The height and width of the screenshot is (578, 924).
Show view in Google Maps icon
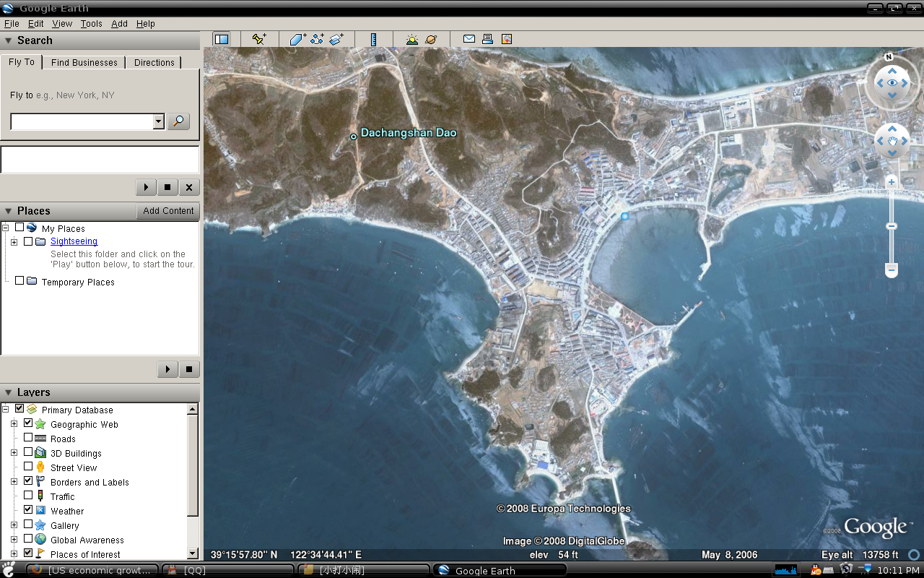click(x=507, y=39)
